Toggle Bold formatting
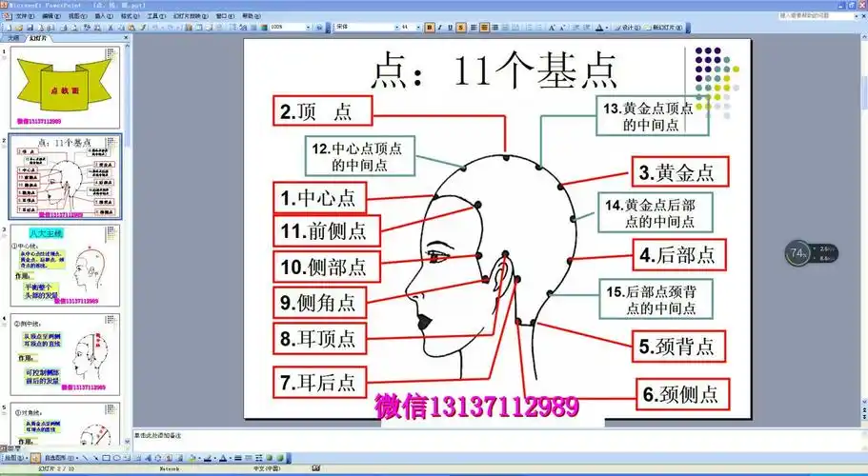868x476 pixels. pyautogui.click(x=430, y=28)
